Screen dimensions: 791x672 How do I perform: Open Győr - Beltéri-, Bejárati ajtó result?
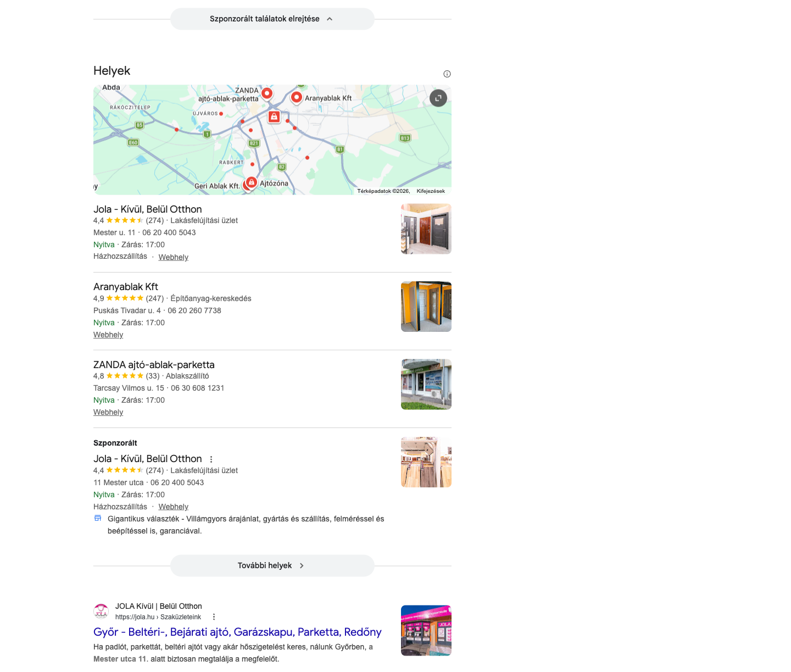tap(237, 632)
